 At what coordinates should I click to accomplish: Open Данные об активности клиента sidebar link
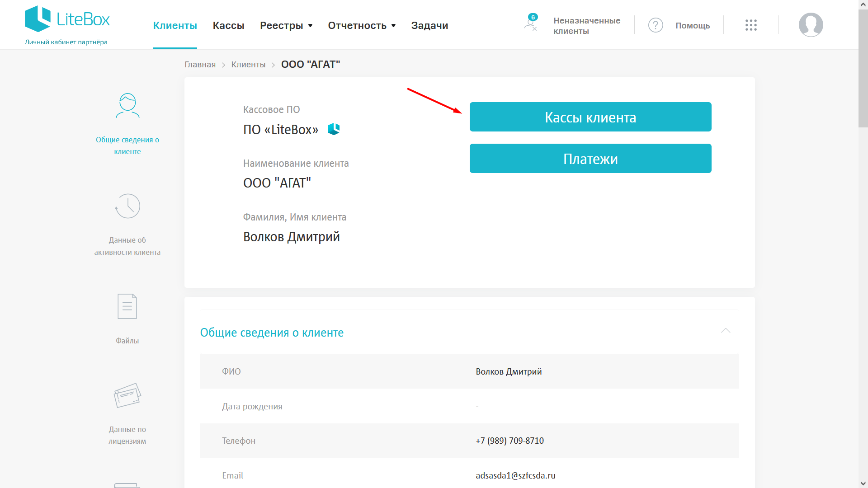point(127,246)
